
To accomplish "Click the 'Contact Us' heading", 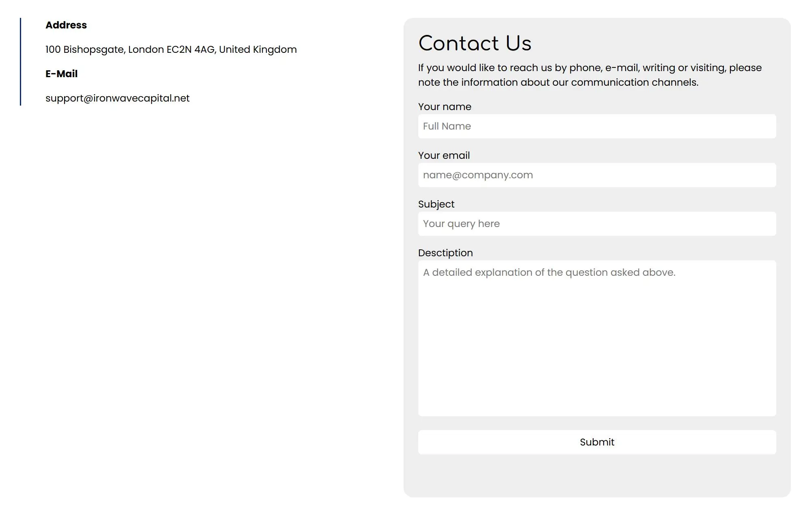I will 475,43.
